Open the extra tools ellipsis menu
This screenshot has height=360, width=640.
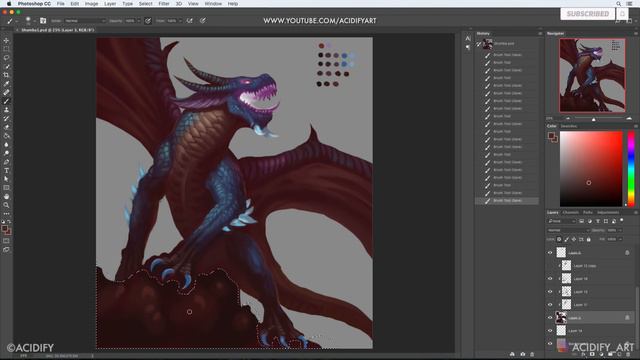tap(6, 213)
